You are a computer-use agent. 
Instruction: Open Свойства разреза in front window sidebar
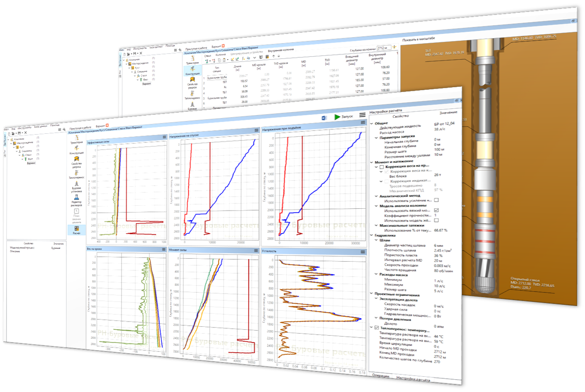(76, 162)
